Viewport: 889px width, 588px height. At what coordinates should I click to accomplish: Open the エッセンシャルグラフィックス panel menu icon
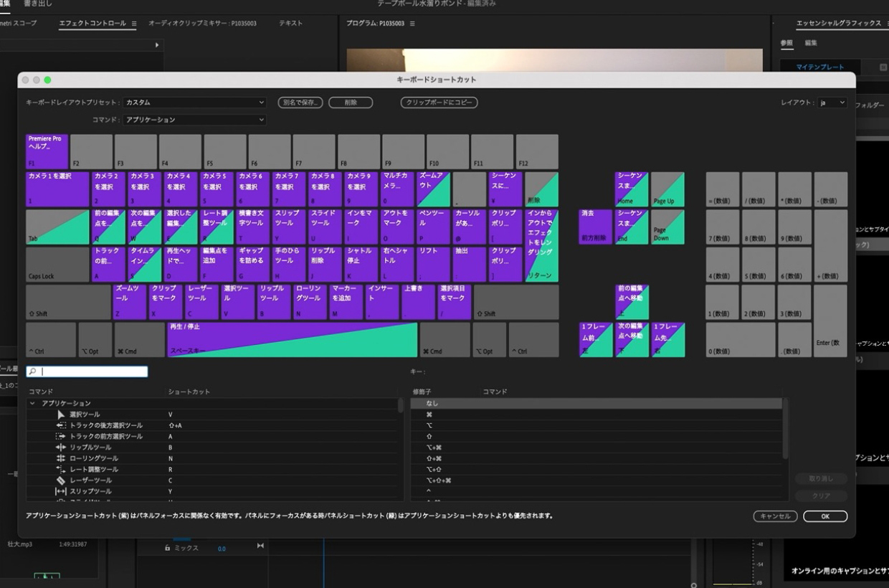888,24
